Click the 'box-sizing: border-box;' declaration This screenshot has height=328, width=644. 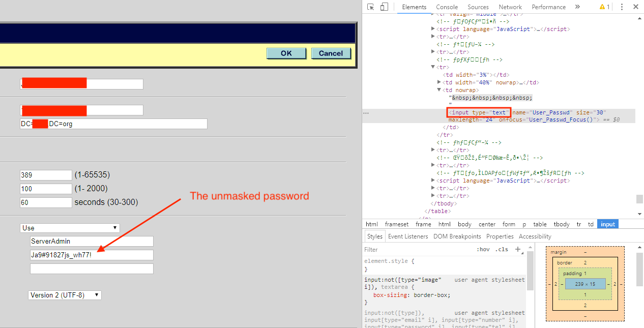[412, 295]
